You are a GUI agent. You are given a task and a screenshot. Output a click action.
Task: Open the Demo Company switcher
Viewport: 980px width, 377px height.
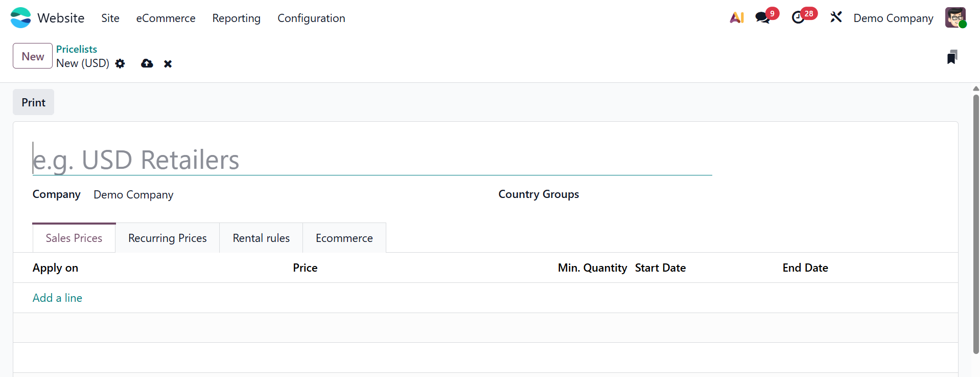pos(893,18)
